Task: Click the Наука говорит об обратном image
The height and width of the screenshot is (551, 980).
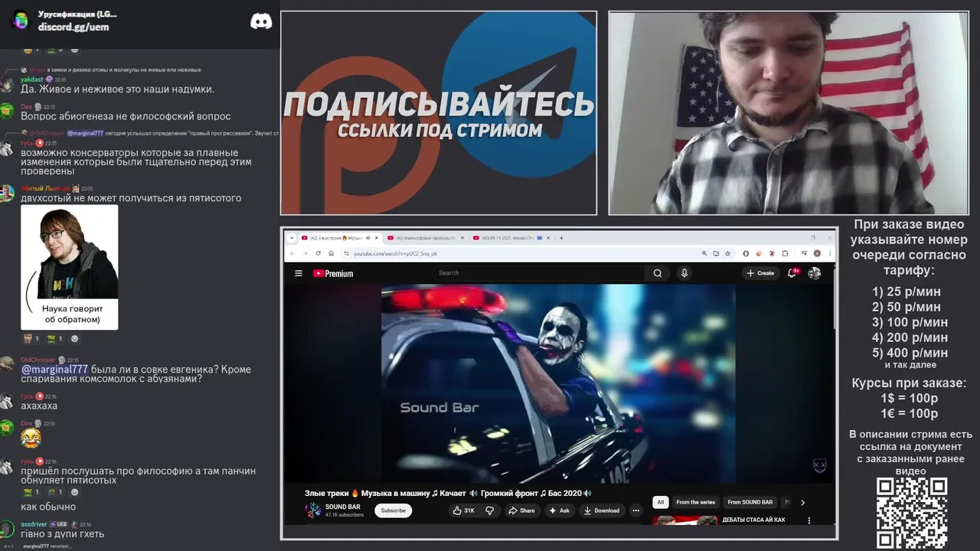Action: click(70, 267)
